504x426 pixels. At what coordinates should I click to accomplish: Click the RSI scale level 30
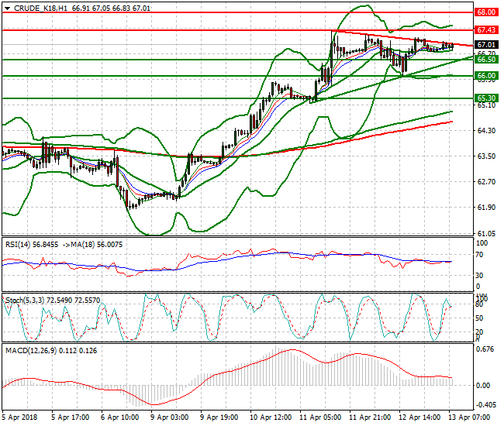pos(479,276)
